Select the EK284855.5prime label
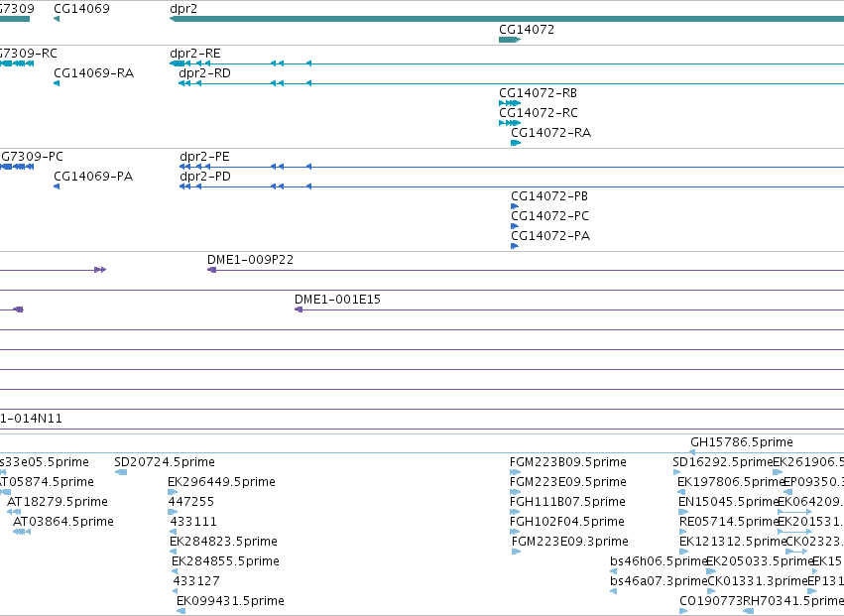This screenshot has height=616, width=844. coord(225,561)
